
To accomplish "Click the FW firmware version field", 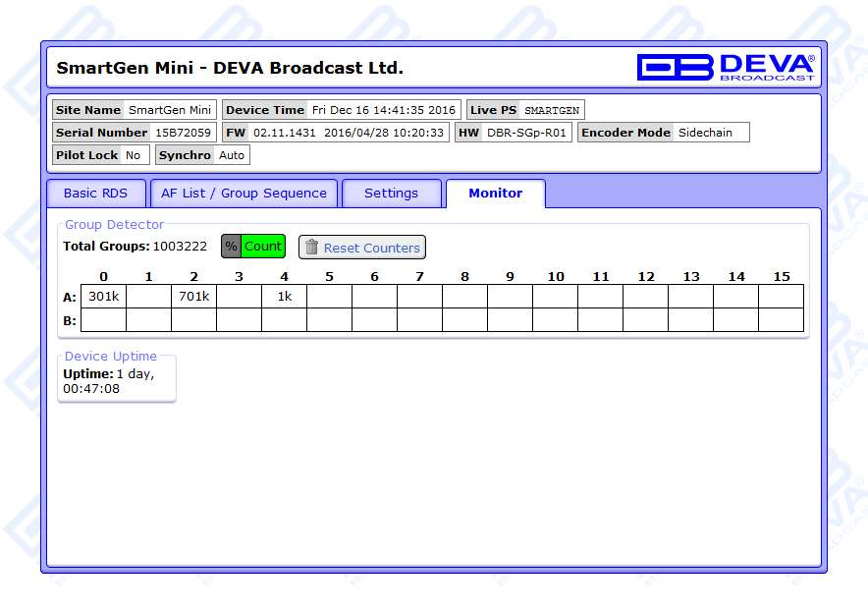I will 349,133.
